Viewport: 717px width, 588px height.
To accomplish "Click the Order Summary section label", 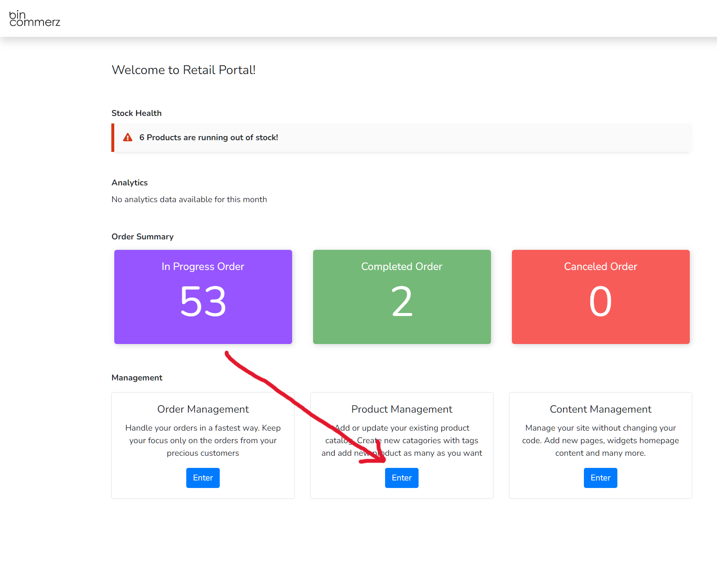I will pos(142,237).
